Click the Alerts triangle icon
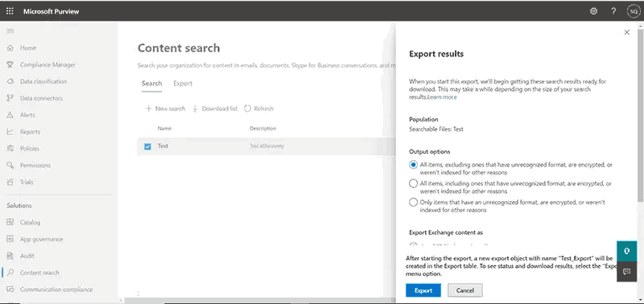 (x=10, y=115)
